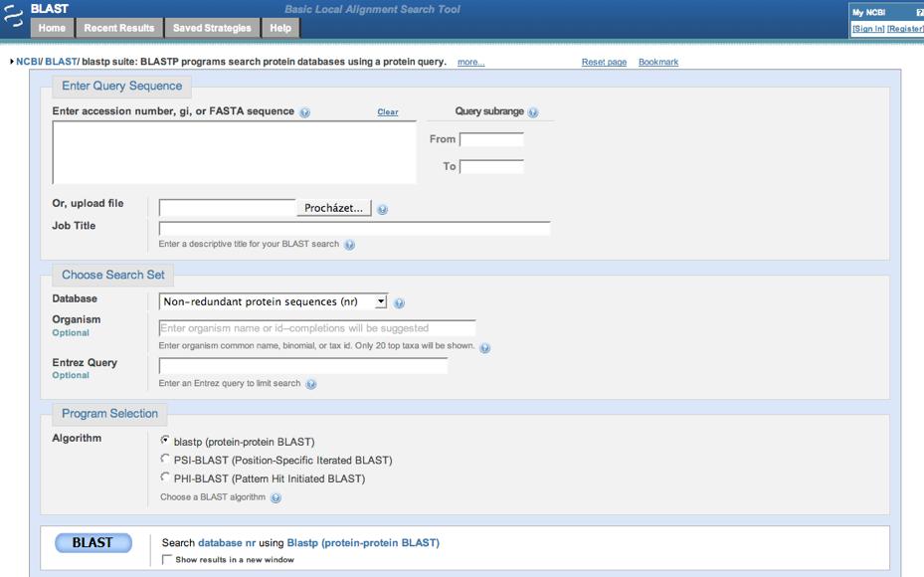Click the BLAST logo icon in header
Viewport: 924px width, 577px height.
pos(13,17)
